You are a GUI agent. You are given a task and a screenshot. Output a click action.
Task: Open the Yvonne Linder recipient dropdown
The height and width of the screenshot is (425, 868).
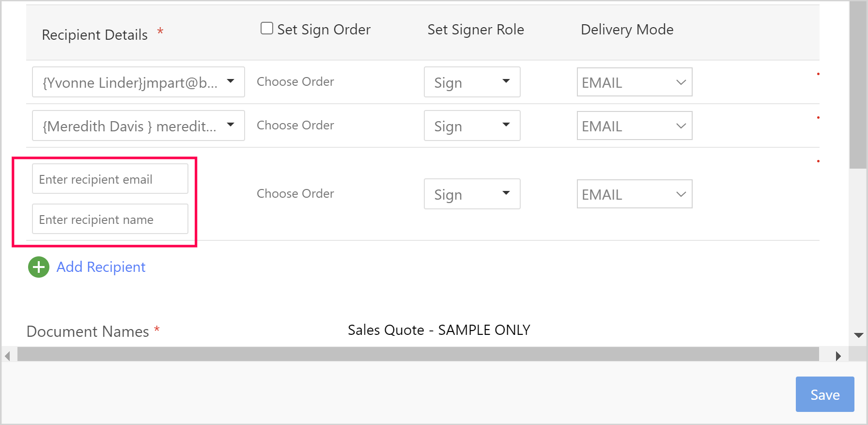(138, 82)
